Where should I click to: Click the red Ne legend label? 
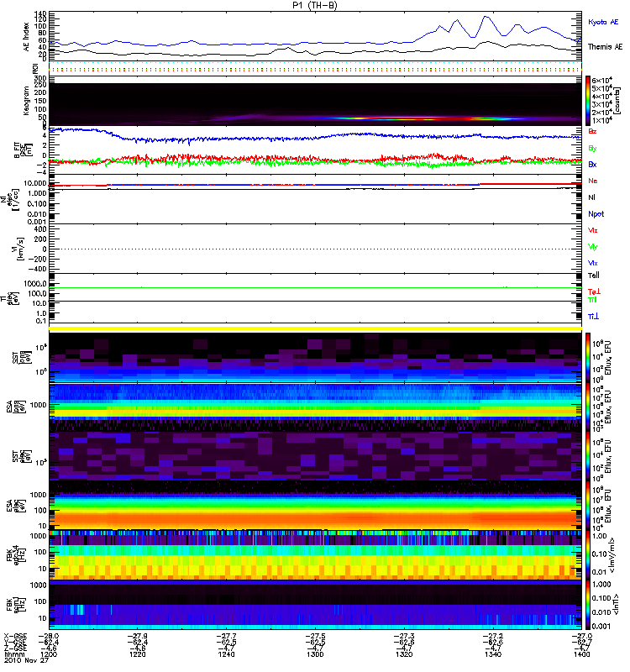(x=593, y=181)
